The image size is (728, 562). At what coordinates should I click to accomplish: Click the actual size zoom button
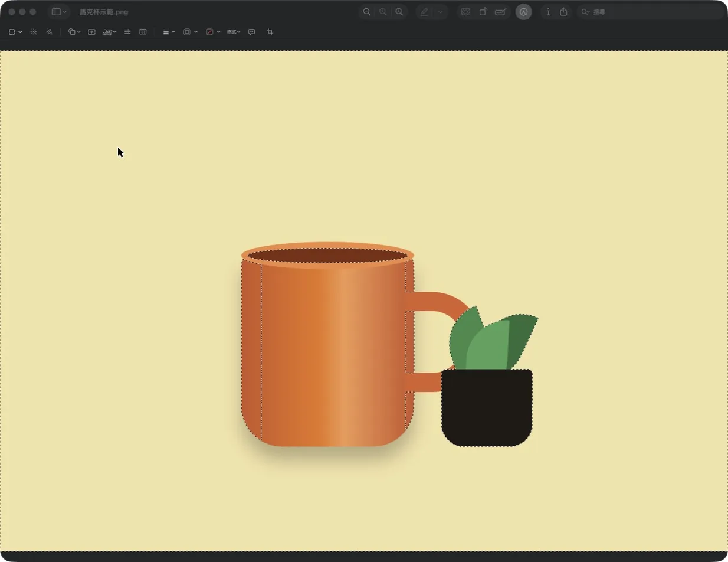click(383, 12)
